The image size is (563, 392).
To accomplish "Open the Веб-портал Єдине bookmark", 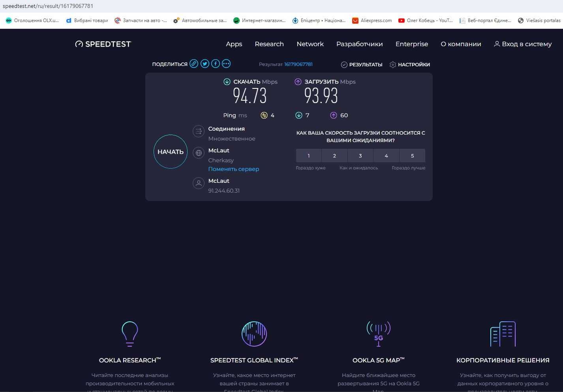I will coord(485,21).
